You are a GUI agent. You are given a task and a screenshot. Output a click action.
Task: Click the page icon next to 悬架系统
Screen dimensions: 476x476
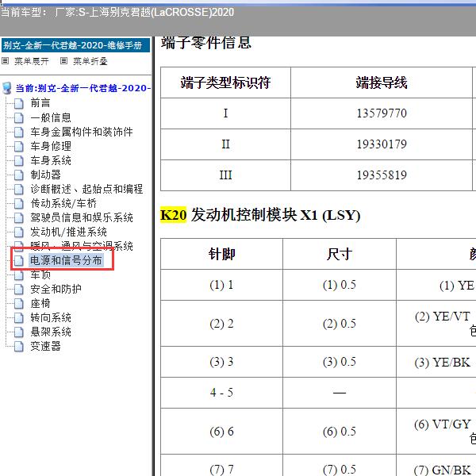click(x=19, y=332)
